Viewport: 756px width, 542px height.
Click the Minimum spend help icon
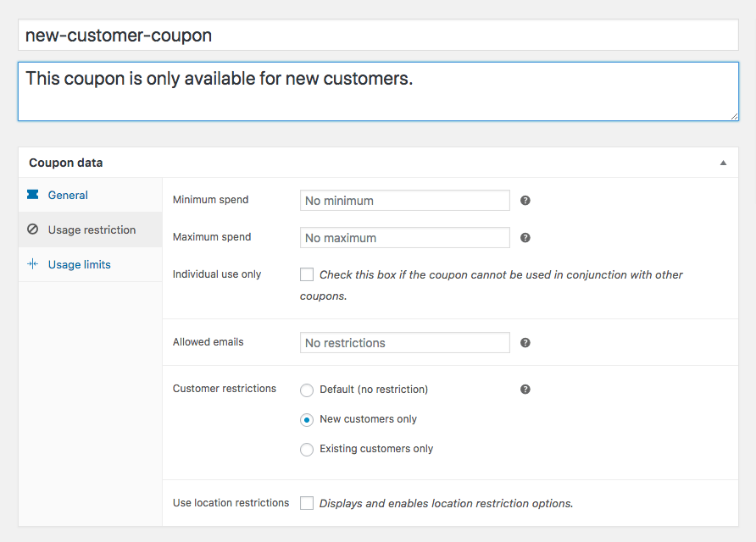tap(525, 201)
